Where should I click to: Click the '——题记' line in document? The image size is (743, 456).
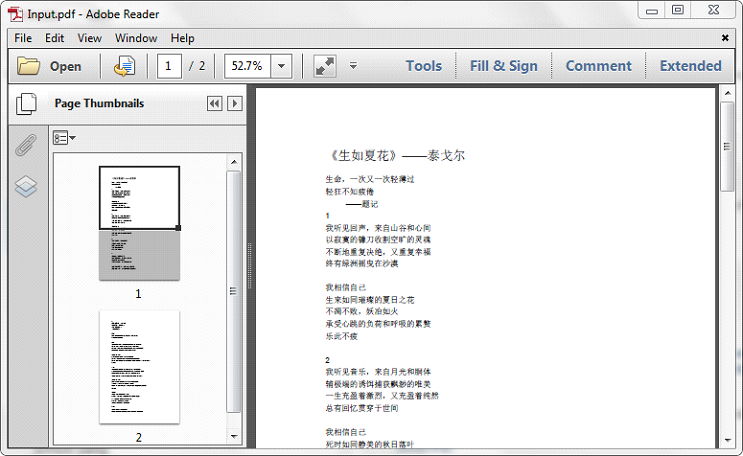(x=362, y=204)
